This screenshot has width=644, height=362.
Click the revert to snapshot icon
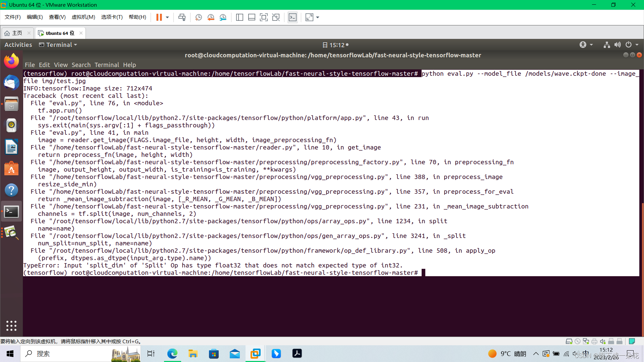(x=211, y=17)
